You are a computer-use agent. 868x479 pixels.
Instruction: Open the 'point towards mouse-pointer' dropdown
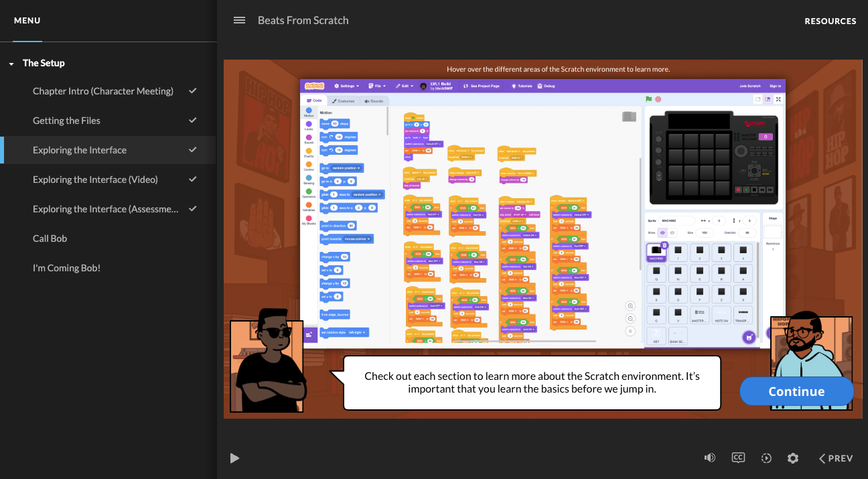[359, 238]
